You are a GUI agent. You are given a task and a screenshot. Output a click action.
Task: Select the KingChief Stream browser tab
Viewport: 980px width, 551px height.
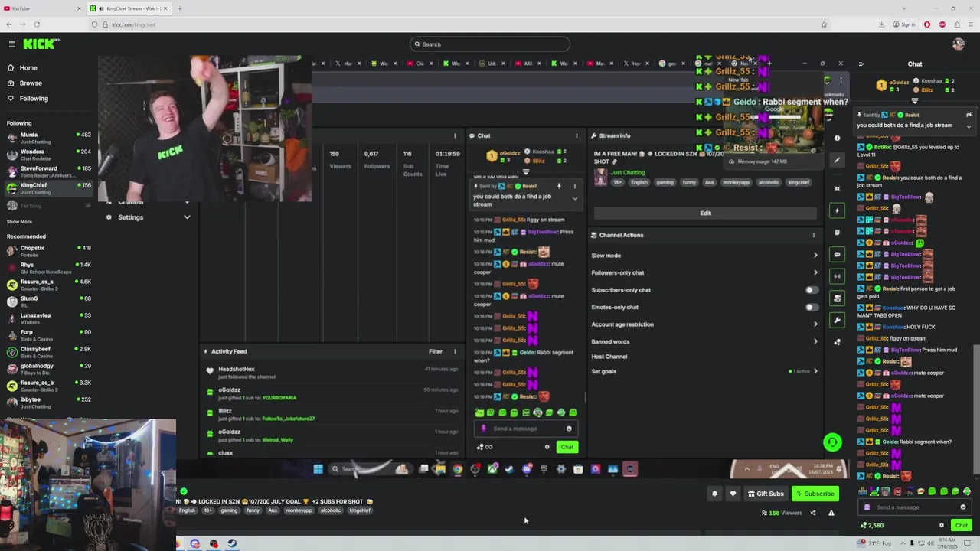(x=129, y=8)
